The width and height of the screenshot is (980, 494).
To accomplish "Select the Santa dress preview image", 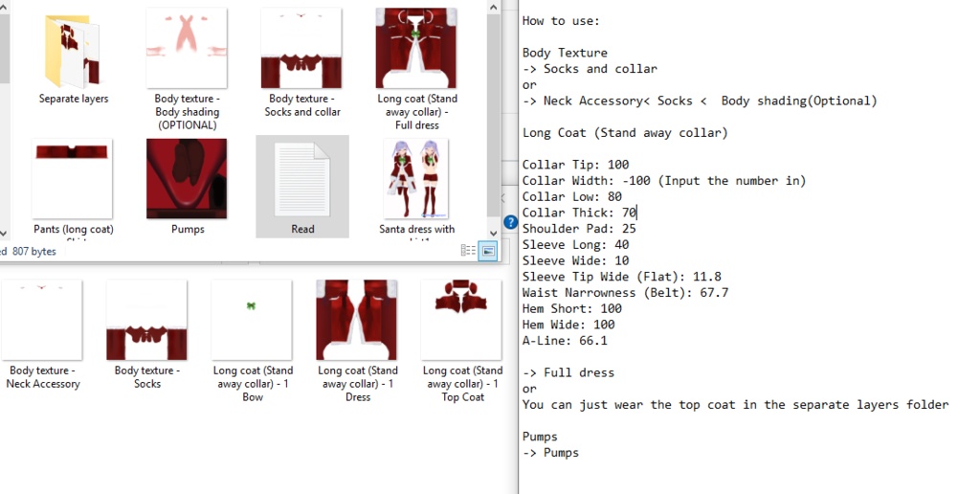I will click(416, 187).
